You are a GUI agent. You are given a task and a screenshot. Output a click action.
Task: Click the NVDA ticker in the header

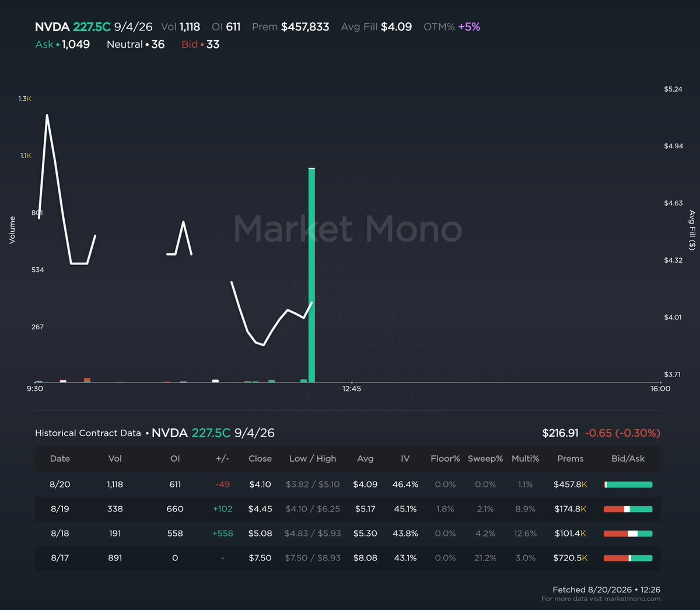pos(52,27)
